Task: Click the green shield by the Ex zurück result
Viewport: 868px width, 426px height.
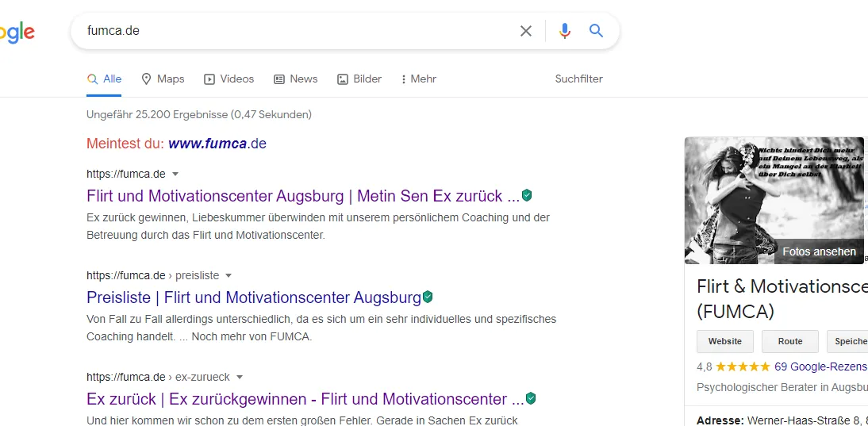Action: [531, 398]
